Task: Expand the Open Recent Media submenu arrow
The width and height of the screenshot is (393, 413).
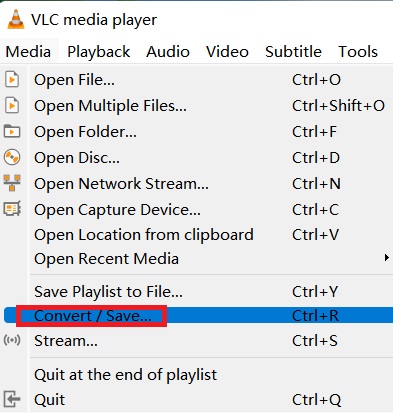Action: coord(386,258)
